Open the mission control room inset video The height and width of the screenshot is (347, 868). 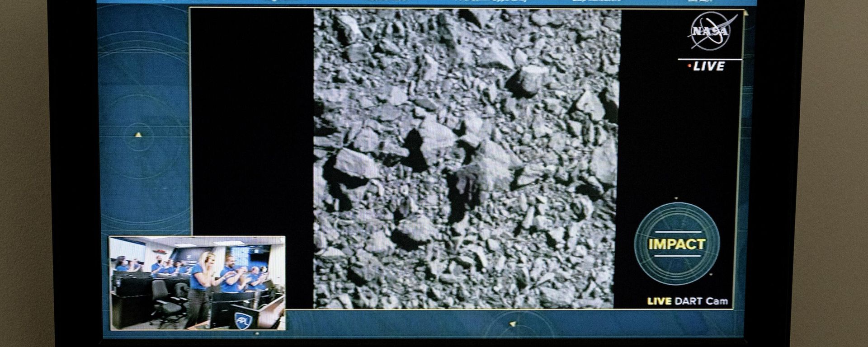coord(197,283)
